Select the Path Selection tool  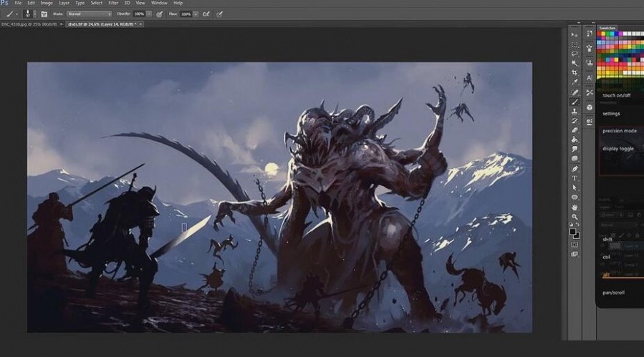575,188
